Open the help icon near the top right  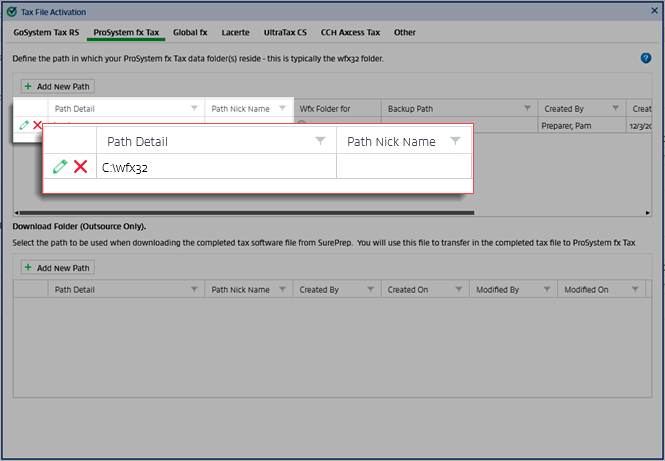point(646,59)
